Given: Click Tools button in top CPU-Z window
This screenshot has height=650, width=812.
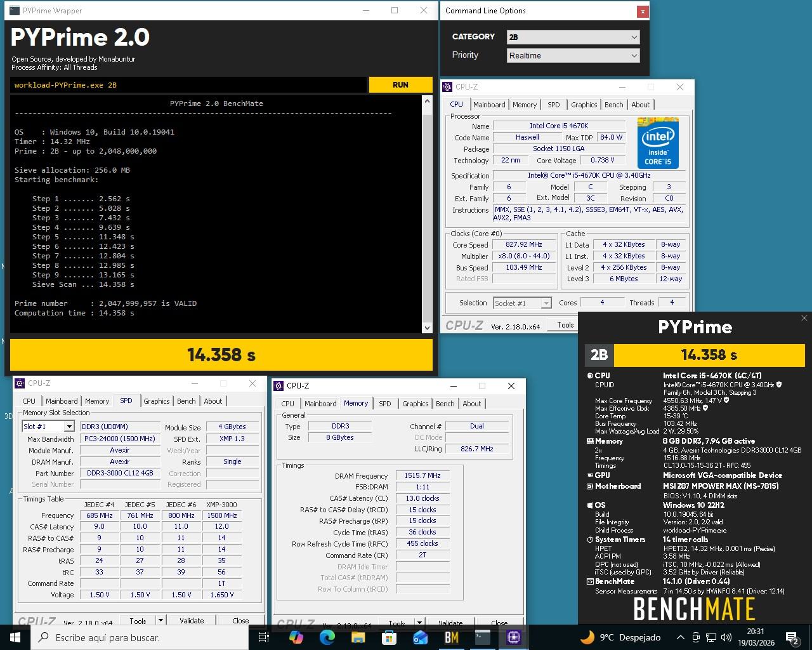Looking at the screenshot, I should point(565,325).
